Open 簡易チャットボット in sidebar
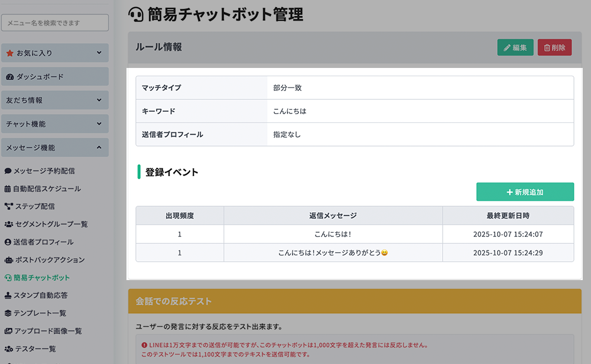The image size is (591, 364). click(41, 278)
